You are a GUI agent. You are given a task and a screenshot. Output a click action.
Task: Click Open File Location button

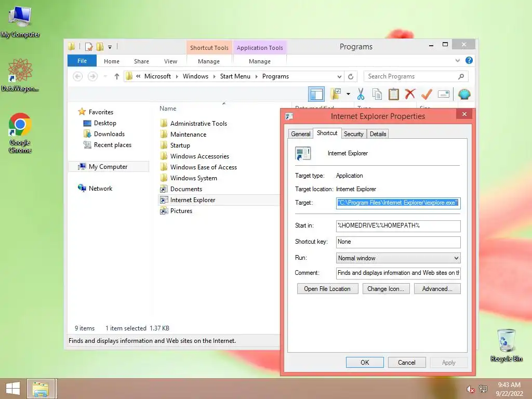327,289
